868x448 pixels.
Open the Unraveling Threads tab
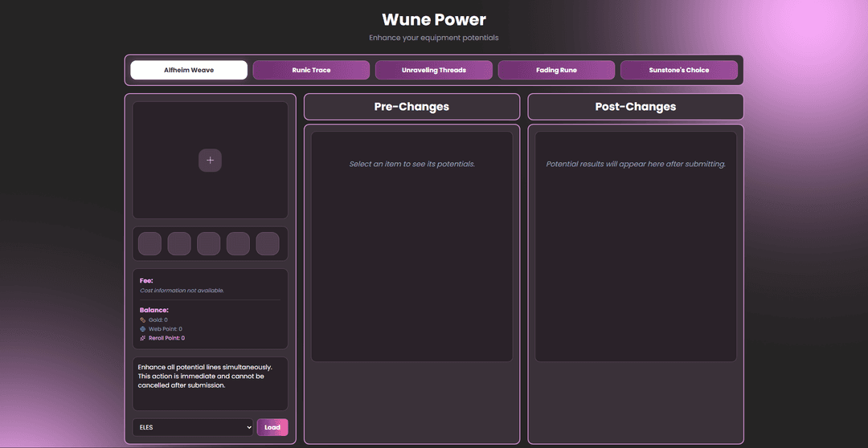tap(433, 70)
